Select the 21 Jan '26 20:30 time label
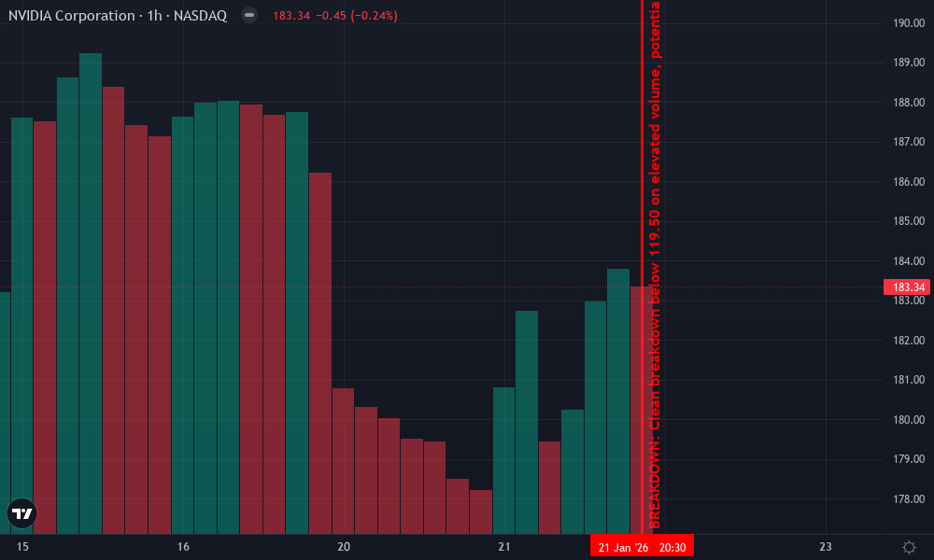Image resolution: width=934 pixels, height=560 pixels. tap(643, 547)
